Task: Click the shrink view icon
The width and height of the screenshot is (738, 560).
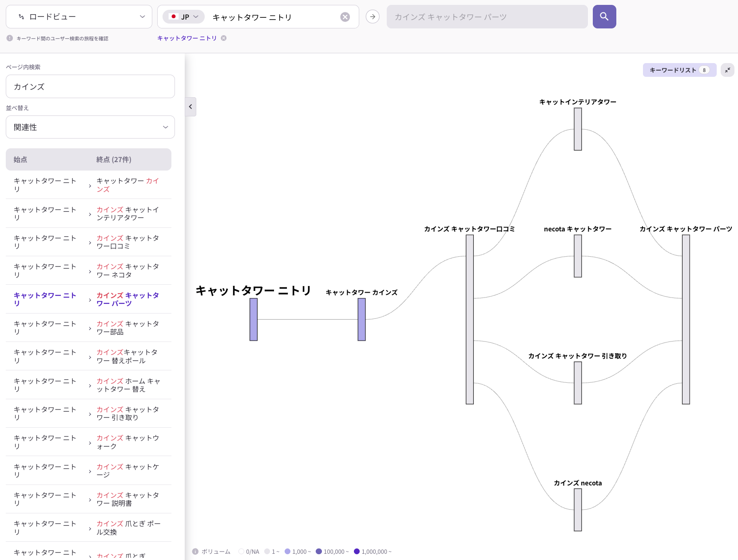Action: tap(727, 70)
